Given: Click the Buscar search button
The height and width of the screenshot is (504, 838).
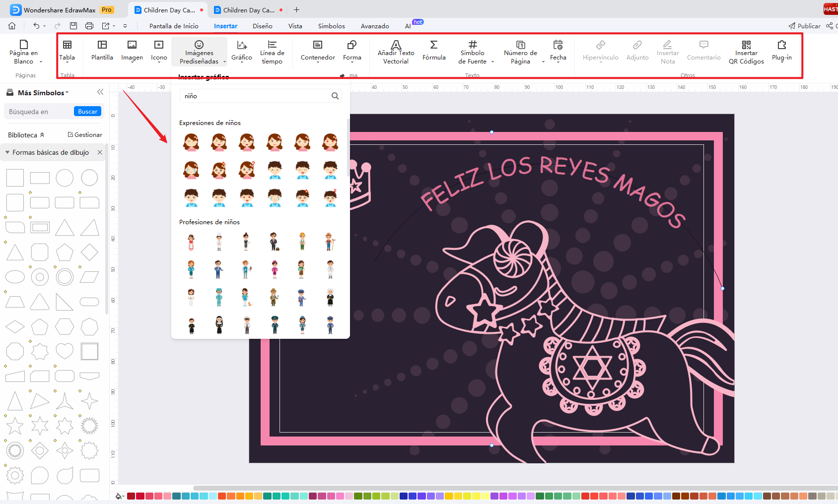Looking at the screenshot, I should 87,111.
